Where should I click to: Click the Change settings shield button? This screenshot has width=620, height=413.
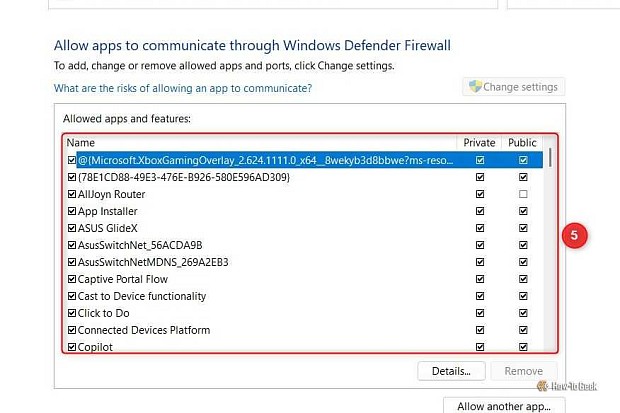pyautogui.click(x=514, y=87)
